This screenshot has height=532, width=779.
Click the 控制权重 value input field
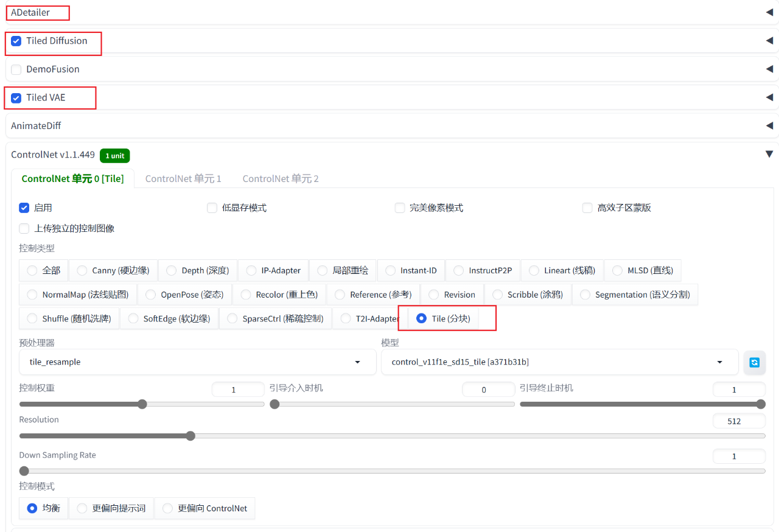point(238,390)
